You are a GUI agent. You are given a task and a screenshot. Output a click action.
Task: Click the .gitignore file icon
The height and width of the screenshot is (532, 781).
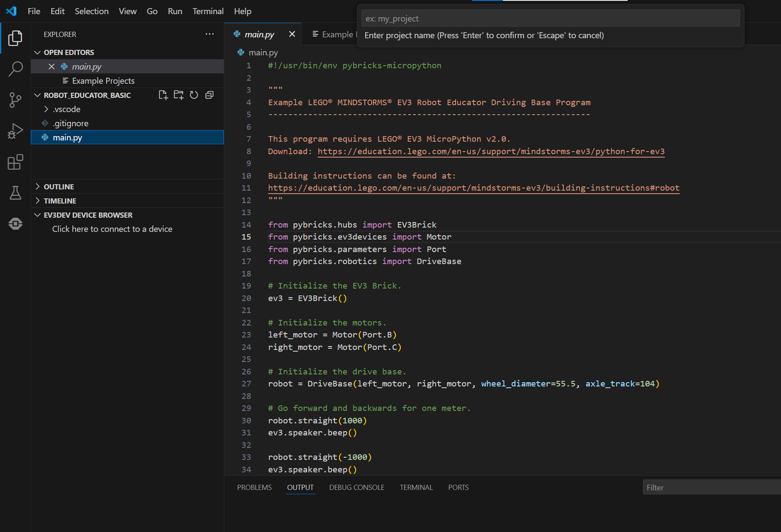click(45, 123)
